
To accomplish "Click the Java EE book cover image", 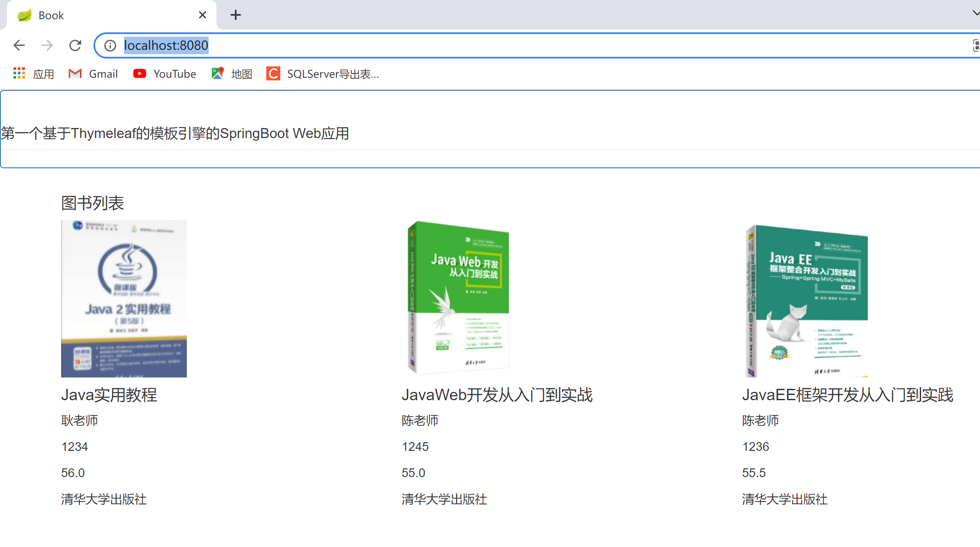I will 807,301.
